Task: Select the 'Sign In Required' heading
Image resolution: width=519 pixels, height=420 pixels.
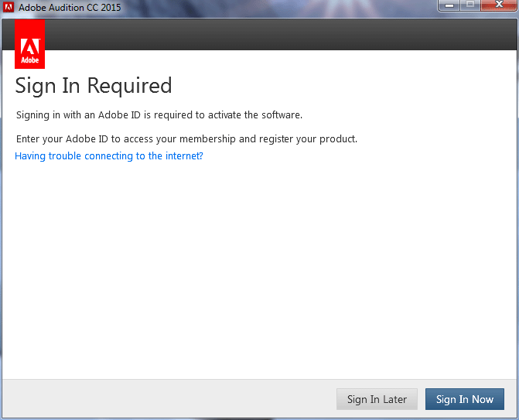Action: [x=94, y=86]
